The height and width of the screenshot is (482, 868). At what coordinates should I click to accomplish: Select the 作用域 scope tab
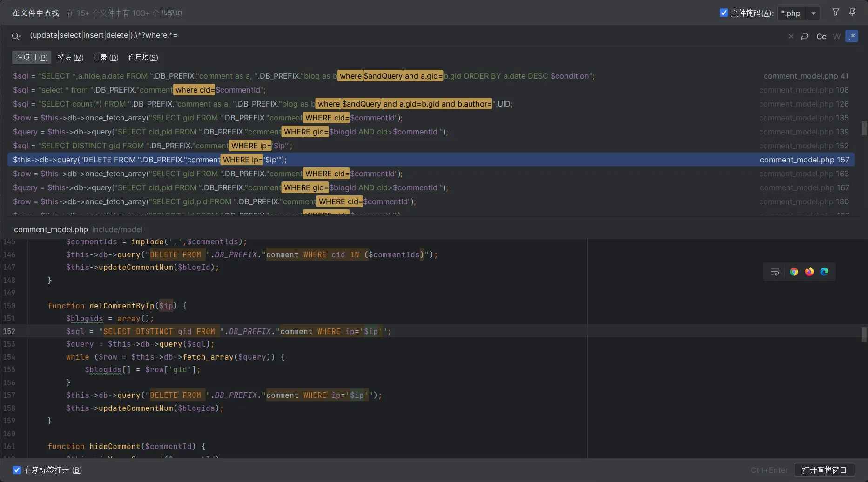pos(143,57)
